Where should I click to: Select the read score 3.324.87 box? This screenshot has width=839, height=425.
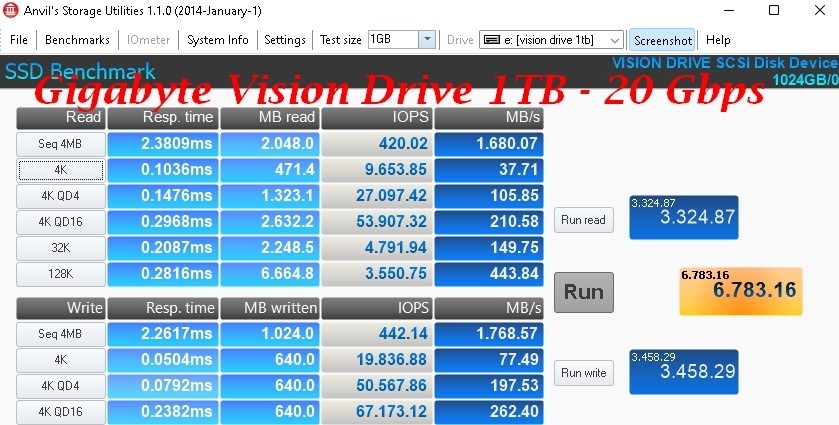(684, 217)
